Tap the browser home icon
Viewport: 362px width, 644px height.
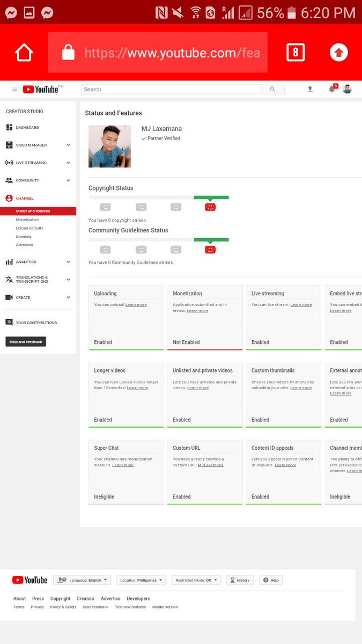[x=24, y=53]
